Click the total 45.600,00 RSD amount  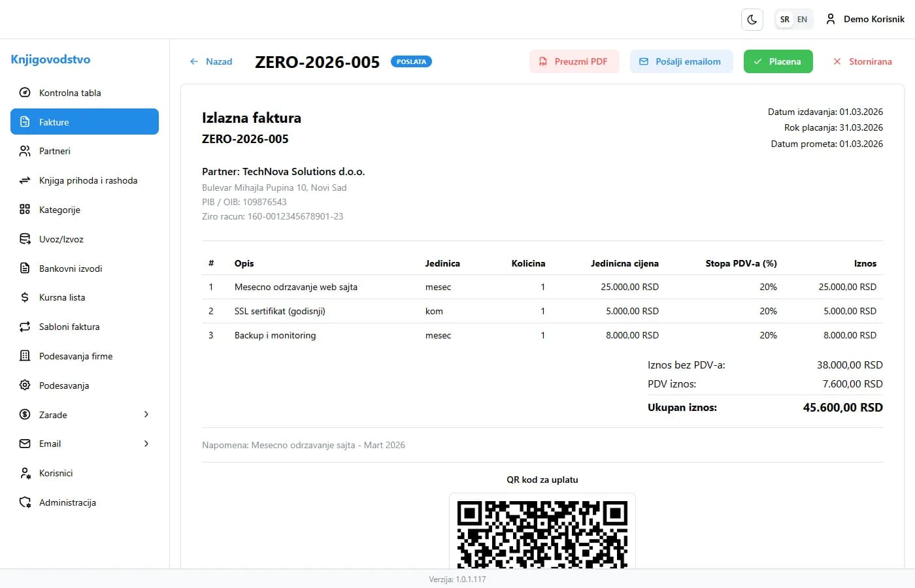(843, 407)
